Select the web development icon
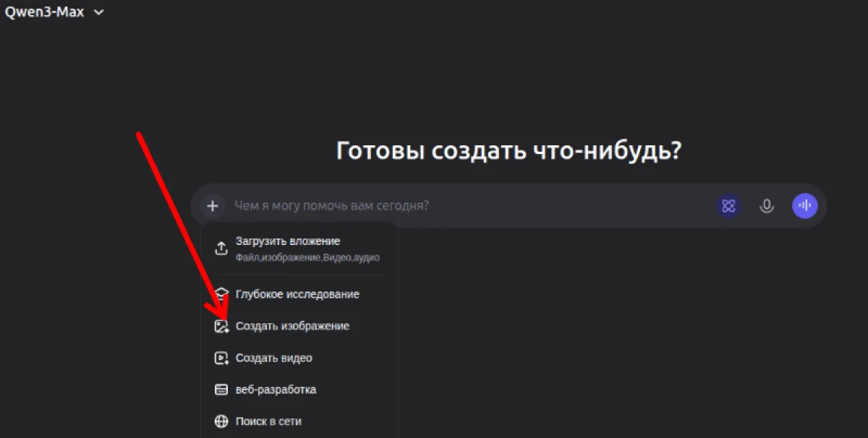Image resolution: width=868 pixels, height=438 pixels. (x=221, y=389)
